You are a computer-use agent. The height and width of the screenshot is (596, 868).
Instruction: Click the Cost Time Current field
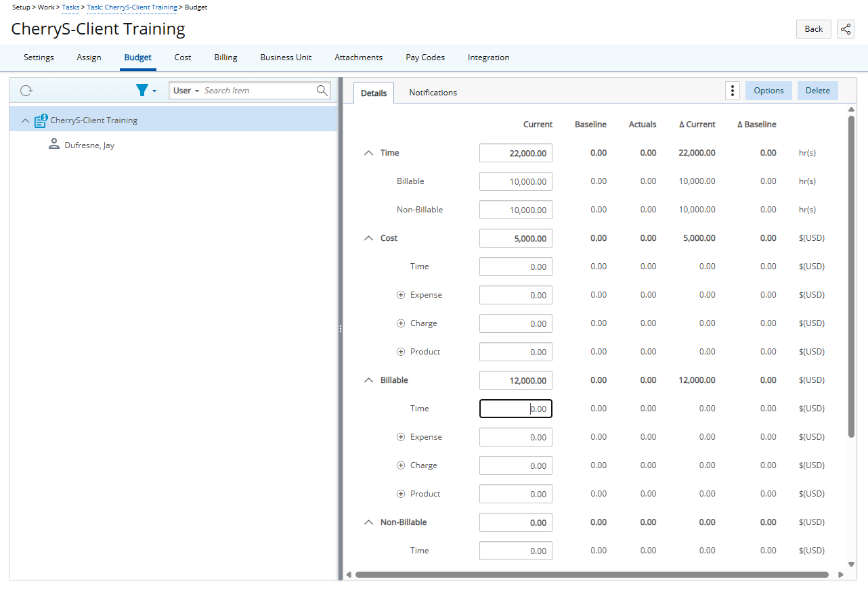click(516, 267)
